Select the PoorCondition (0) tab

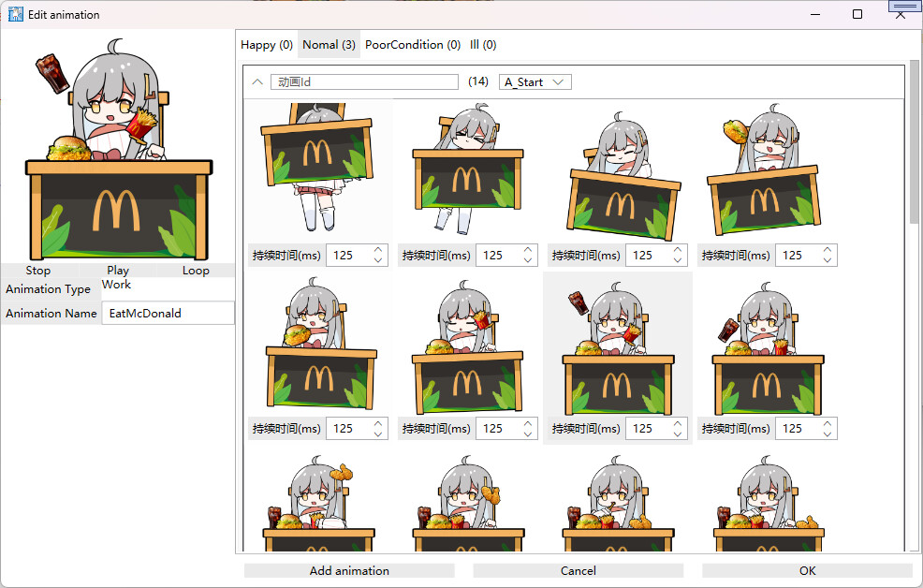[x=413, y=44]
